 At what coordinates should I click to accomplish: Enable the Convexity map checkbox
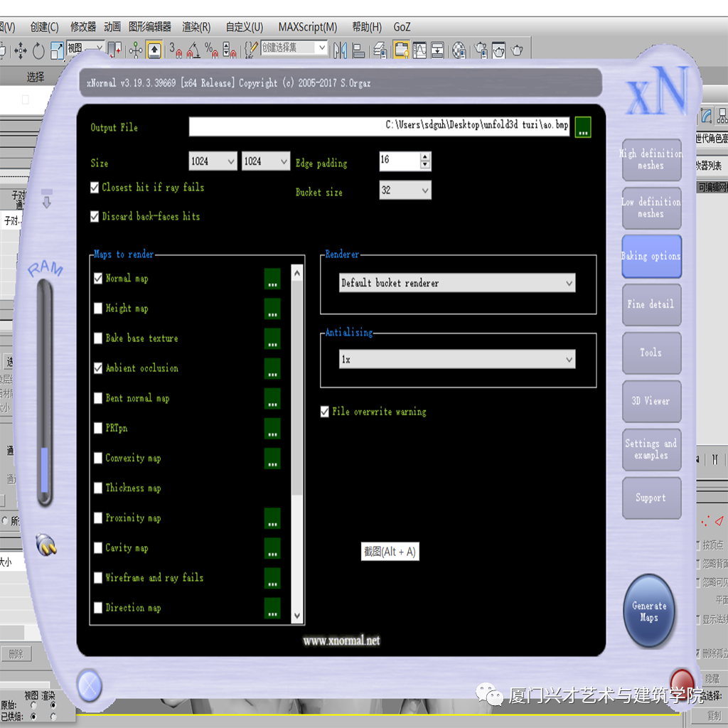tap(98, 459)
